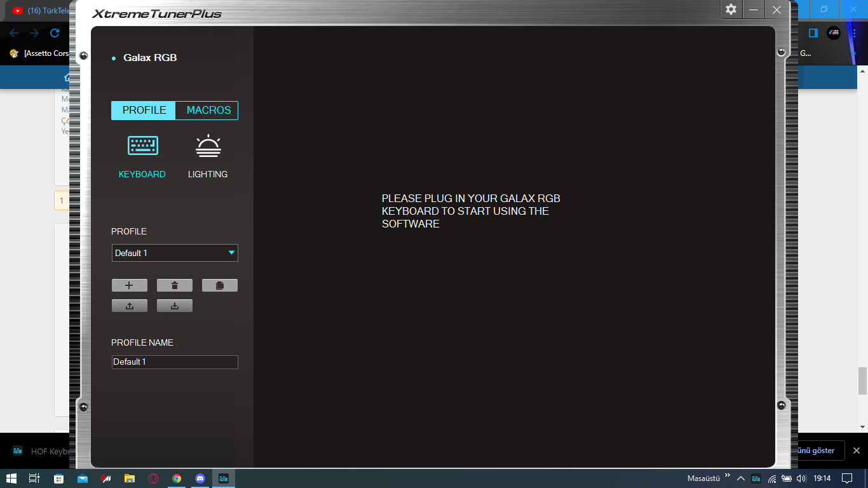Open the browser profile avatar
Screen dimensions: 868x488
click(x=834, y=33)
